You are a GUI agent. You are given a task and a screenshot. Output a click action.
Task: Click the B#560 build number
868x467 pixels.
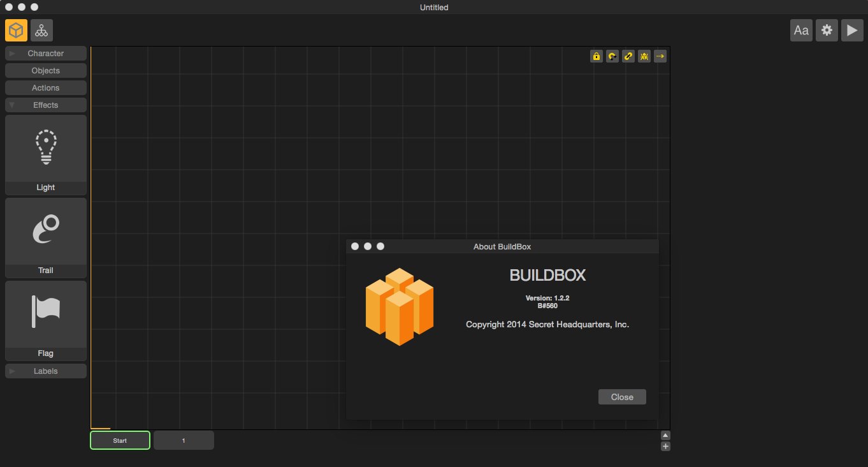click(x=547, y=306)
